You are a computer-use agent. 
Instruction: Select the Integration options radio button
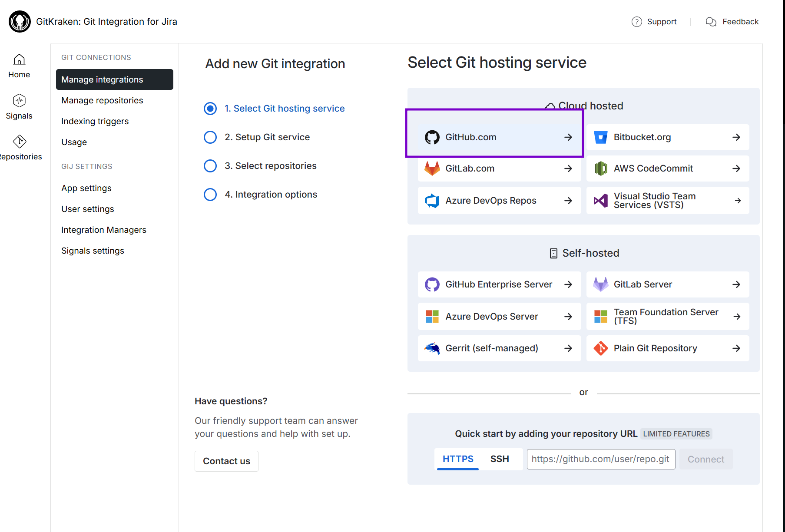point(210,195)
